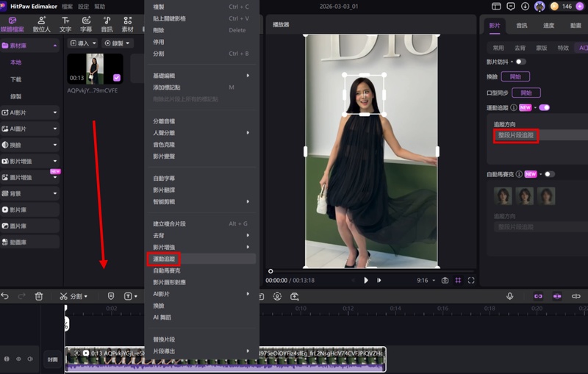Click the delete trash icon in timeline toolbar
The width and height of the screenshot is (588, 374).
[x=40, y=296]
